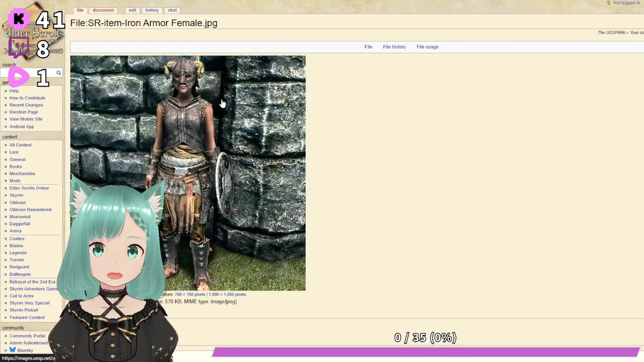Viewport: 644px width, 362px height.
Task: Open the chat tab
Action: 173,10
